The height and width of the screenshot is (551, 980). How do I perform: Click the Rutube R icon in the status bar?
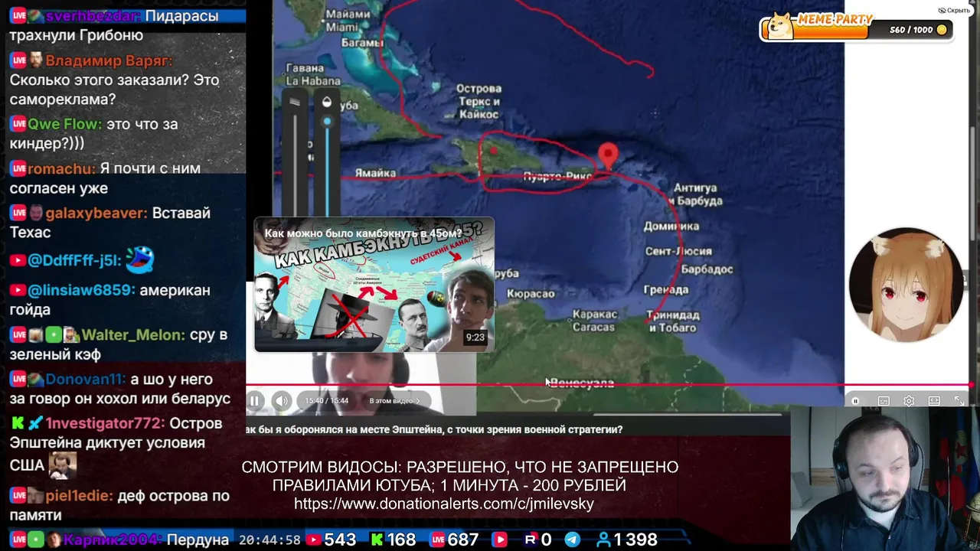coord(530,540)
